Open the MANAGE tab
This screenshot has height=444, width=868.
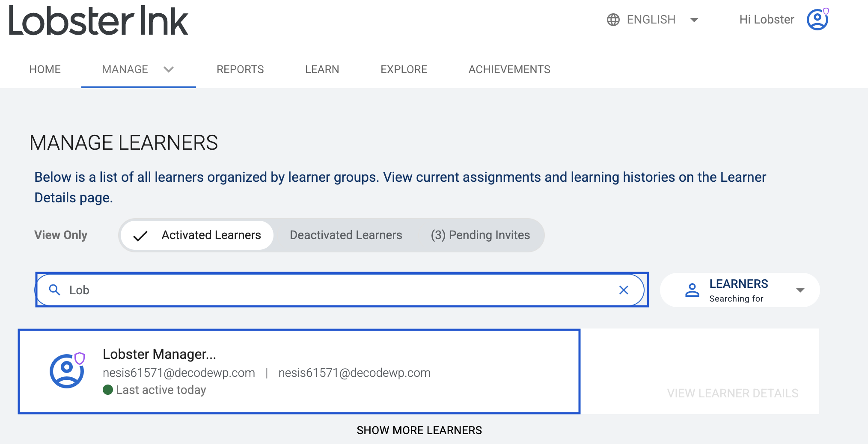pos(125,69)
